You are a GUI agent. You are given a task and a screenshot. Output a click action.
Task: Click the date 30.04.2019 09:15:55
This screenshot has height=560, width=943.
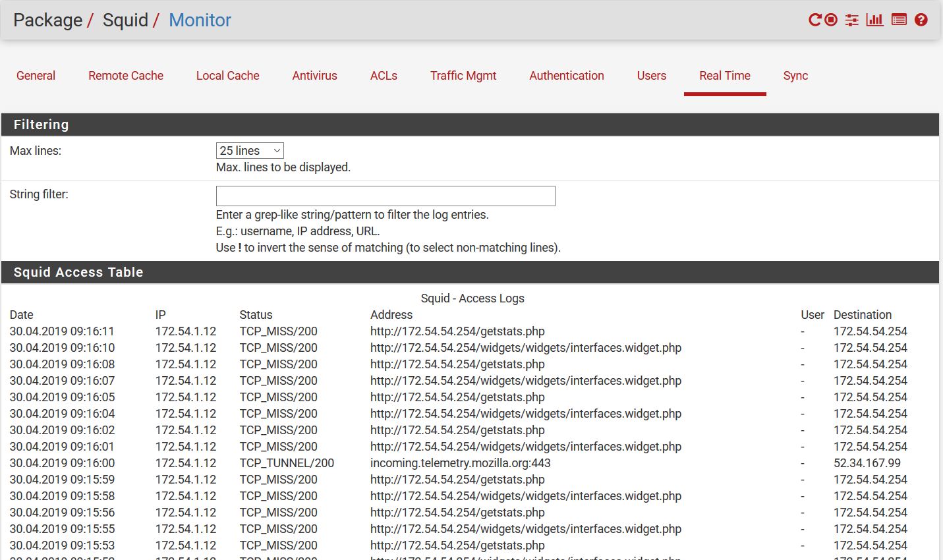click(62, 529)
